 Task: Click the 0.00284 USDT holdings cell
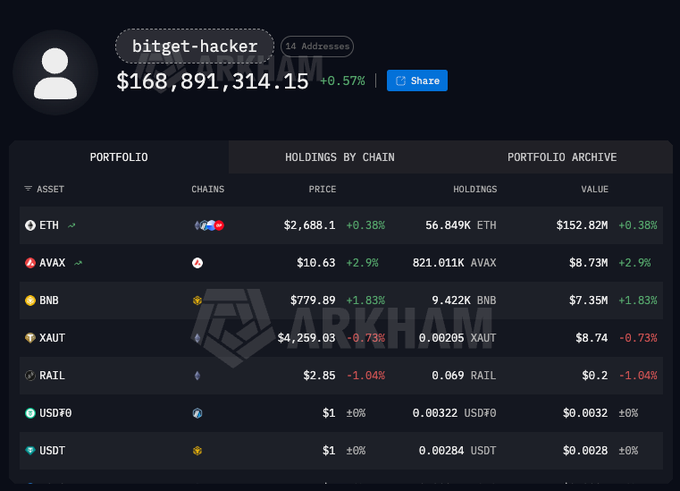coord(458,451)
